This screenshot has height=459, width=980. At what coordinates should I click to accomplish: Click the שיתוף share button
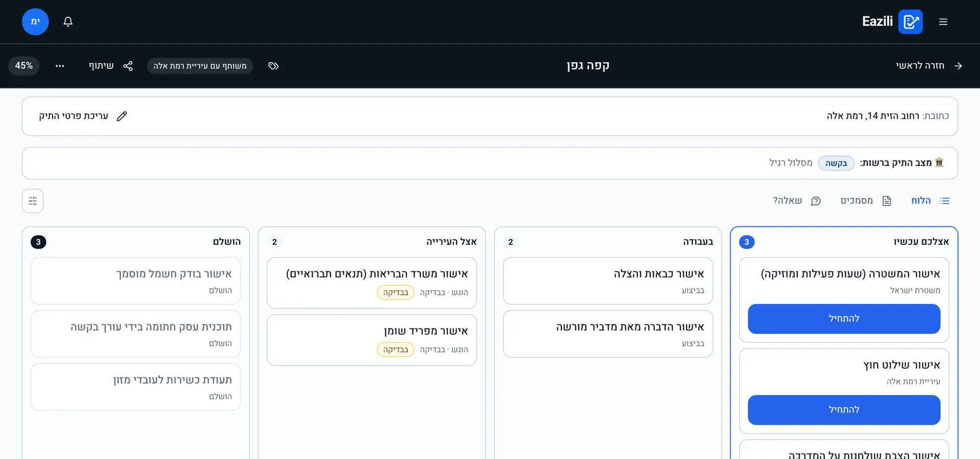coord(111,66)
